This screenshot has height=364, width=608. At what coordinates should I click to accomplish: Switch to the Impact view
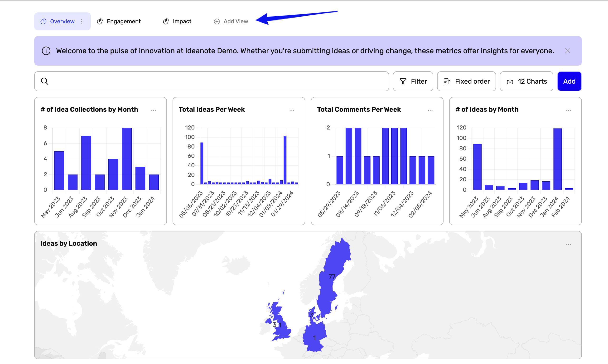click(182, 21)
